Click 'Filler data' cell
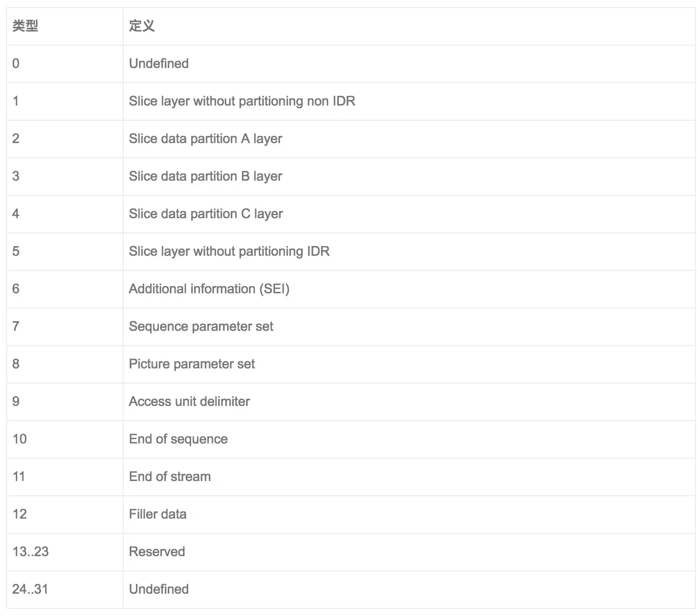 click(x=409, y=515)
